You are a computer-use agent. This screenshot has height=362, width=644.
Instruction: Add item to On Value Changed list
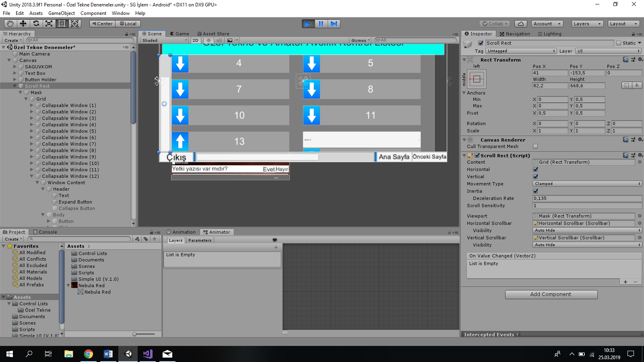click(625, 282)
